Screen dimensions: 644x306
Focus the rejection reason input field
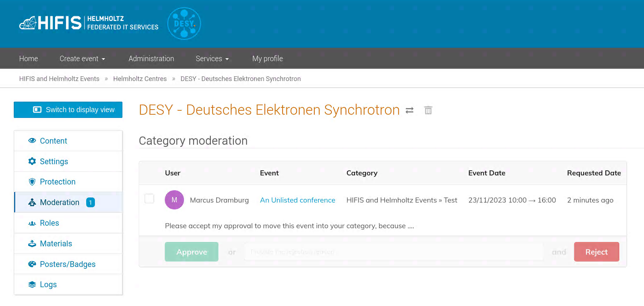pyautogui.click(x=394, y=252)
